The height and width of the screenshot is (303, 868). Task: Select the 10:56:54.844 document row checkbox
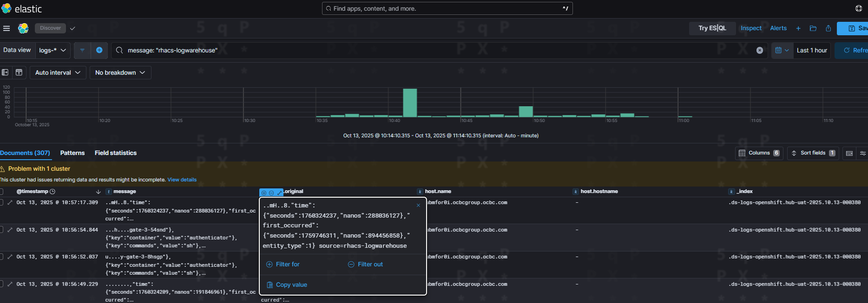(x=1, y=230)
